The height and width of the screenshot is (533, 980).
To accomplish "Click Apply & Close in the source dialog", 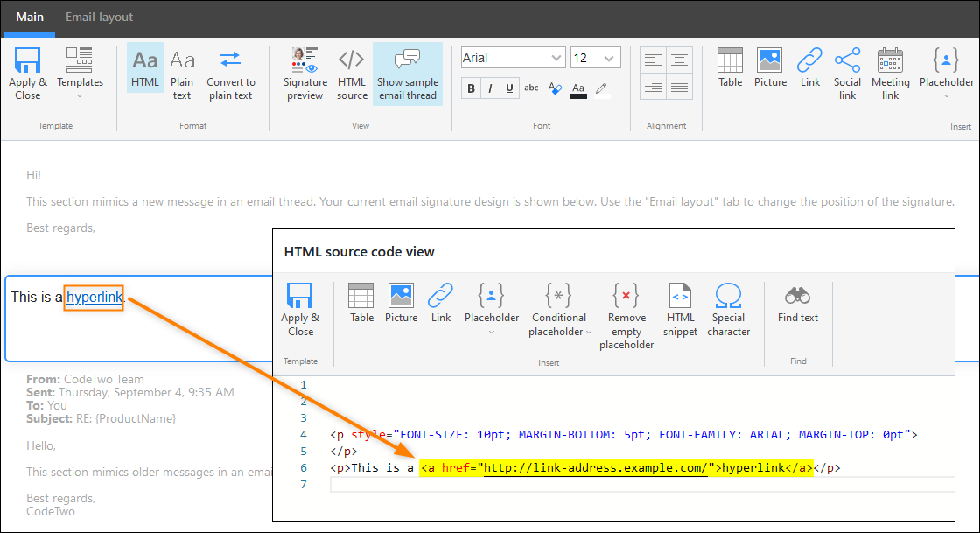I will pos(301,309).
